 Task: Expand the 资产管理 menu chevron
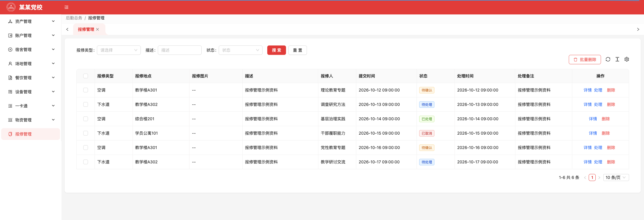coord(53,21)
